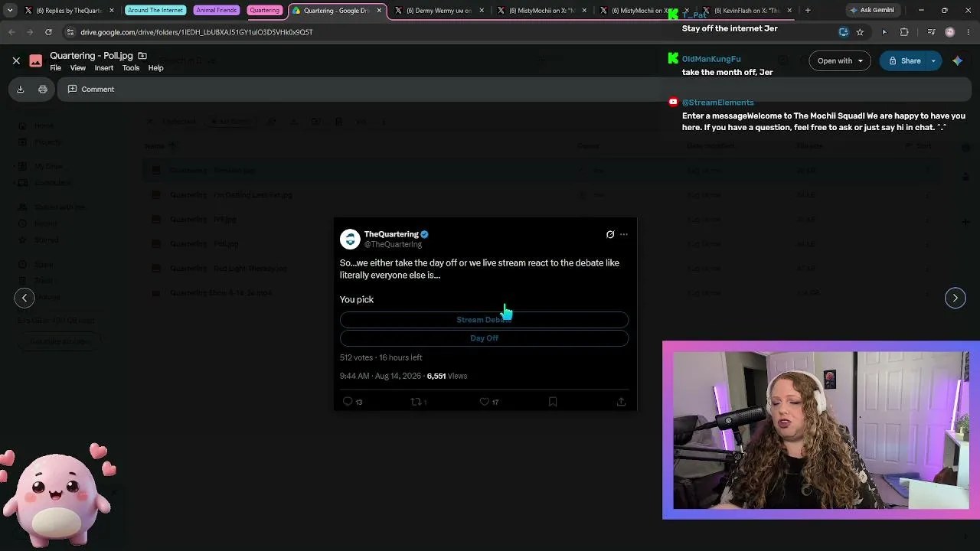Like the tweet with the heart icon

click(484, 402)
